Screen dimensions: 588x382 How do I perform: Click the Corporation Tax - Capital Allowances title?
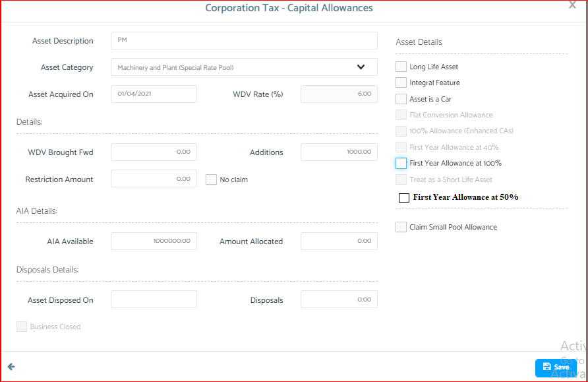(289, 8)
